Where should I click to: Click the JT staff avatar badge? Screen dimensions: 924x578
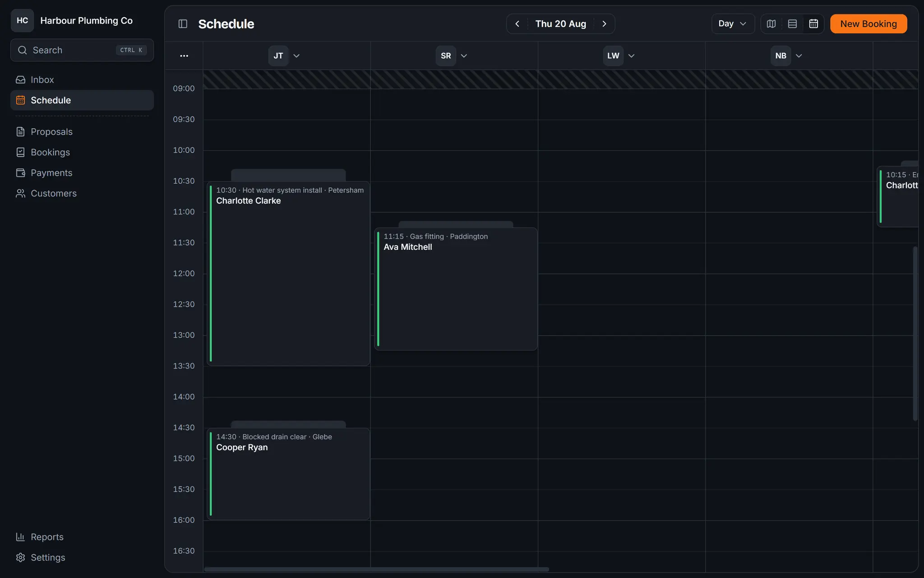tap(278, 56)
